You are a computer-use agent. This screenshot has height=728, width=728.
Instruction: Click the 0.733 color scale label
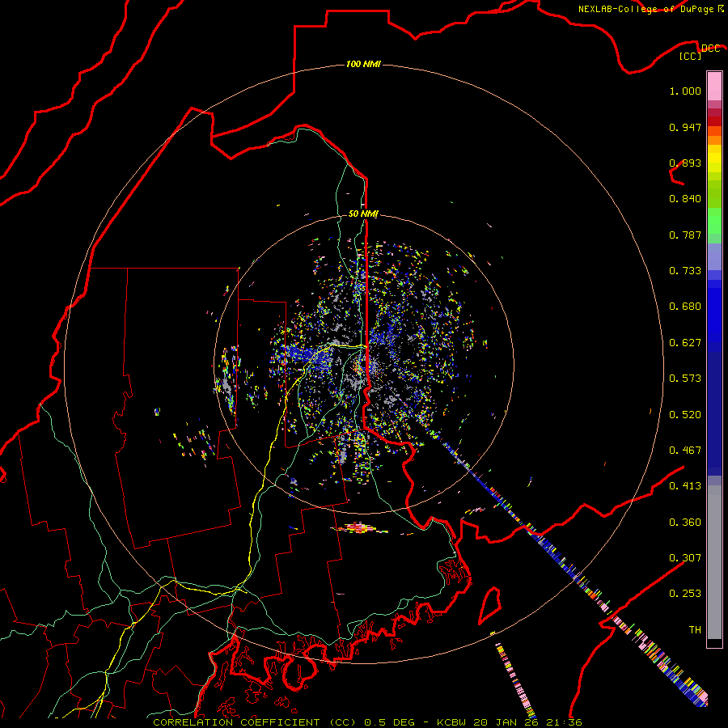[685, 271]
